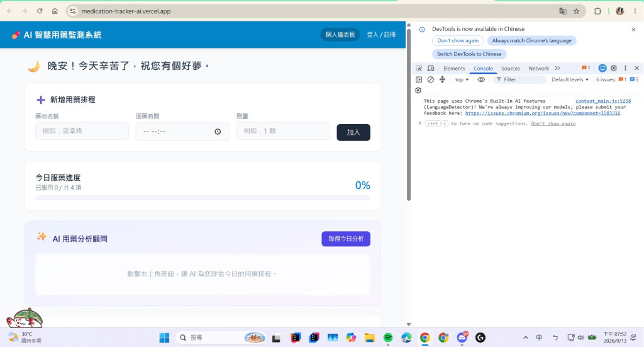Open the weather widget showing 30°C
The width and height of the screenshot is (644, 347).
point(25,338)
